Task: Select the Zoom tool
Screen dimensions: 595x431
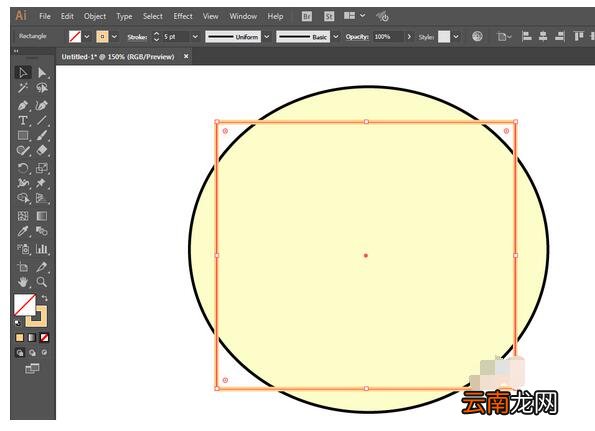Action: pos(42,282)
